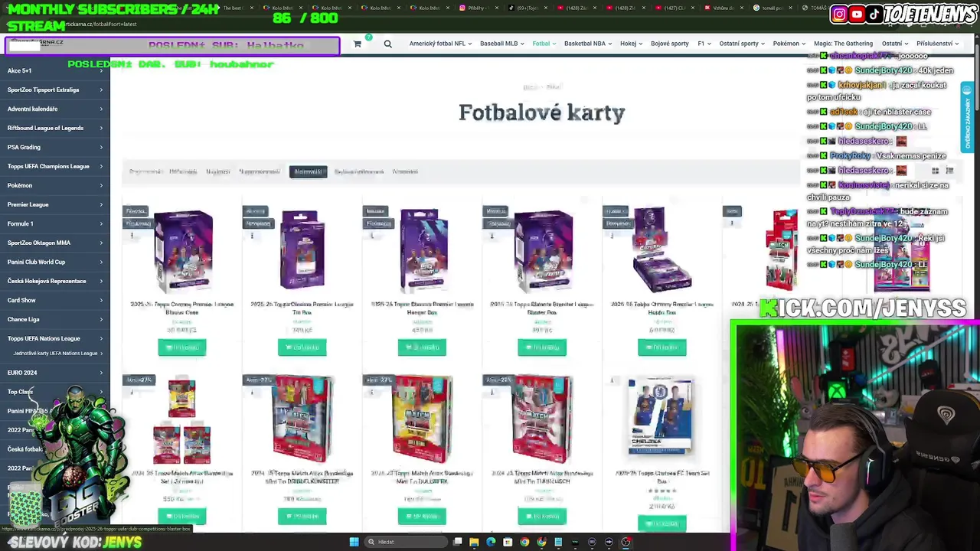The height and width of the screenshot is (551, 980).
Task: Expand Basketbal NBA menu
Action: click(587, 44)
